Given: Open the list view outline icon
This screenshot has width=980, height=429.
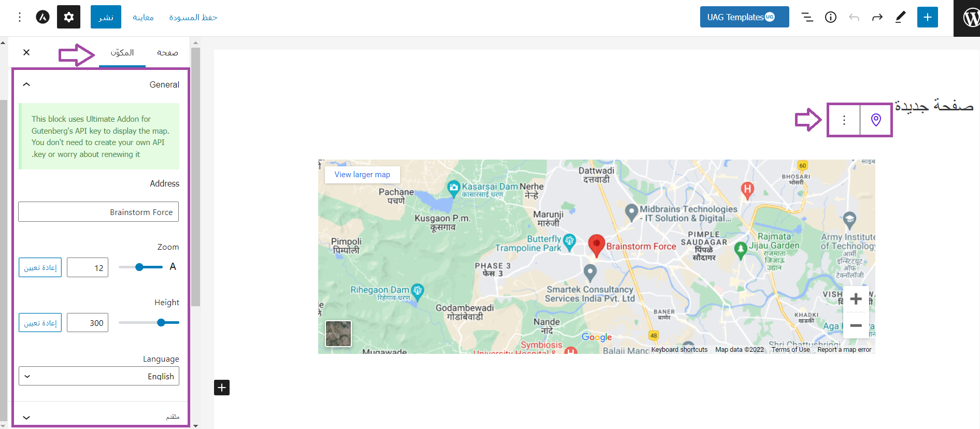Looking at the screenshot, I should tap(807, 17).
